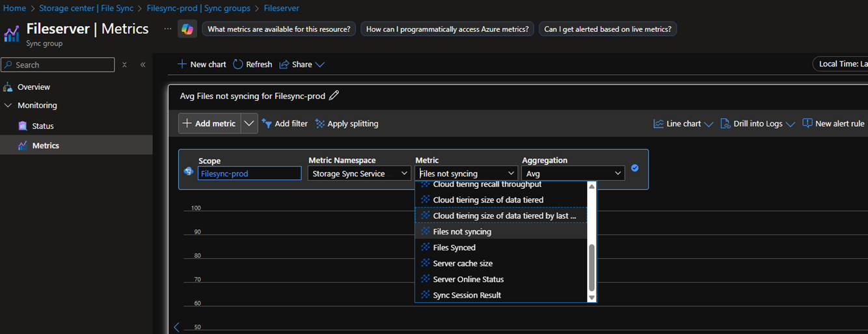Click the Scope field showing Filesync-prod

[249, 174]
